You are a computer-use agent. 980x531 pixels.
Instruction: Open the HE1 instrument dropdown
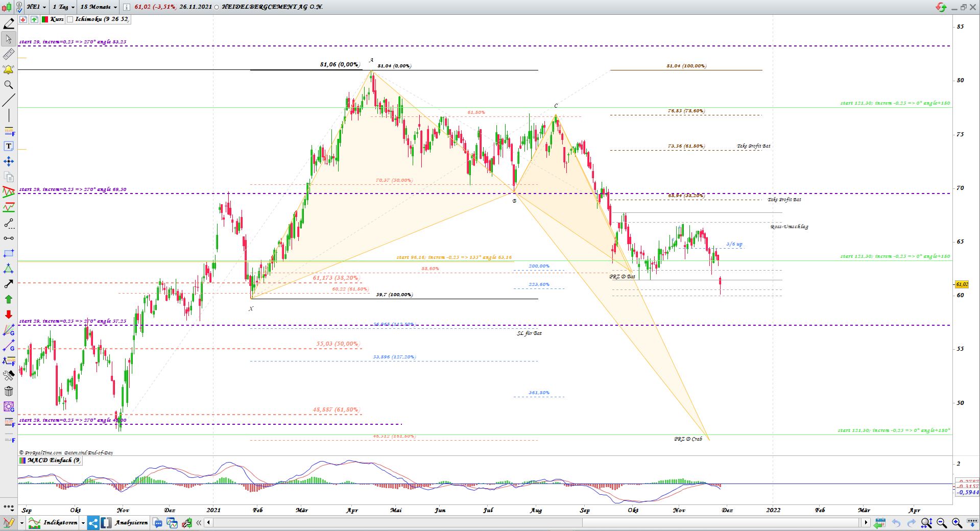pos(36,7)
